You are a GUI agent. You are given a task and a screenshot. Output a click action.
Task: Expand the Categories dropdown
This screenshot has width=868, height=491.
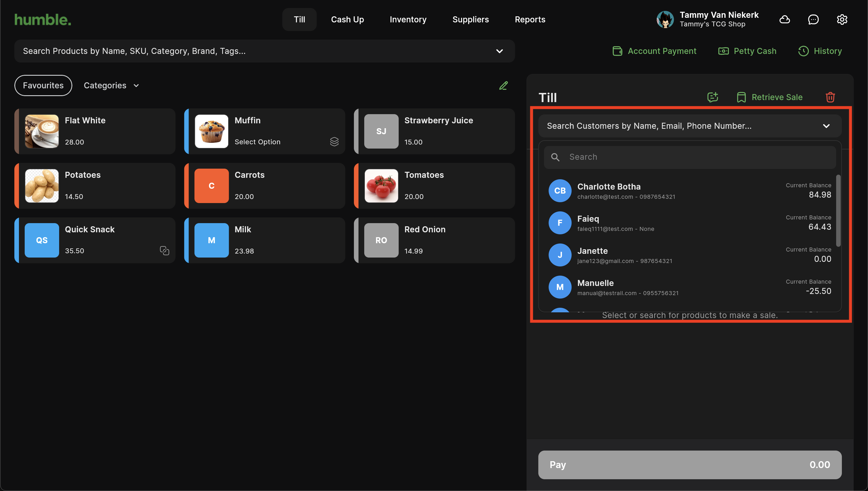(111, 86)
